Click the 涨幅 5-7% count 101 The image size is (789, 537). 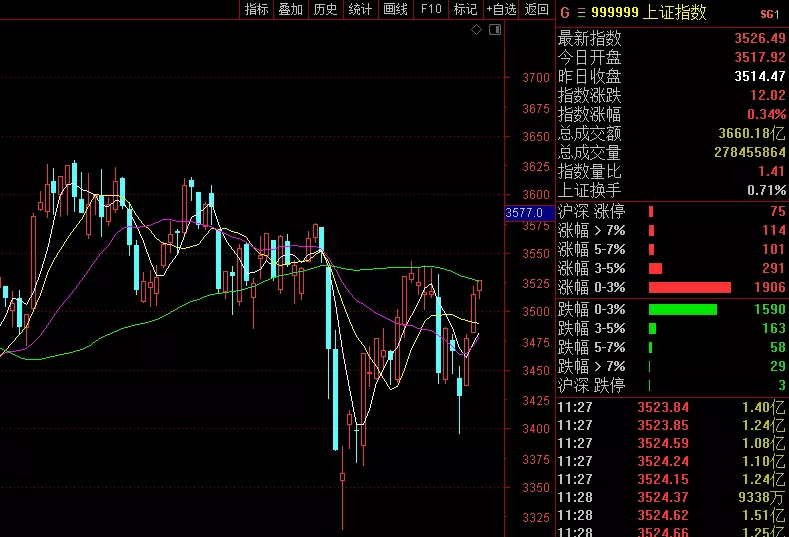(773, 250)
